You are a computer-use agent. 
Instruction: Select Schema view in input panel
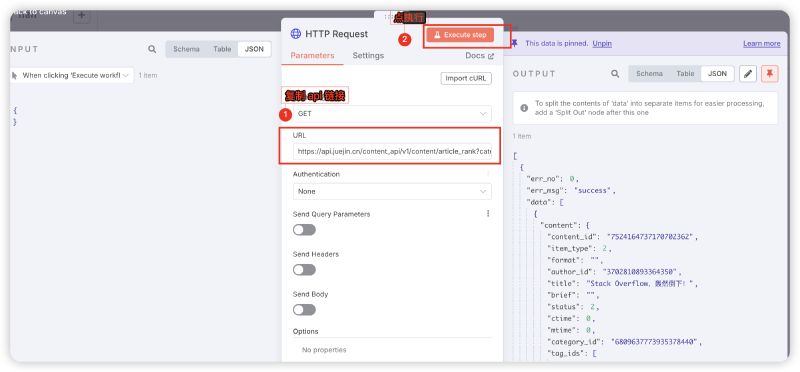(x=186, y=49)
